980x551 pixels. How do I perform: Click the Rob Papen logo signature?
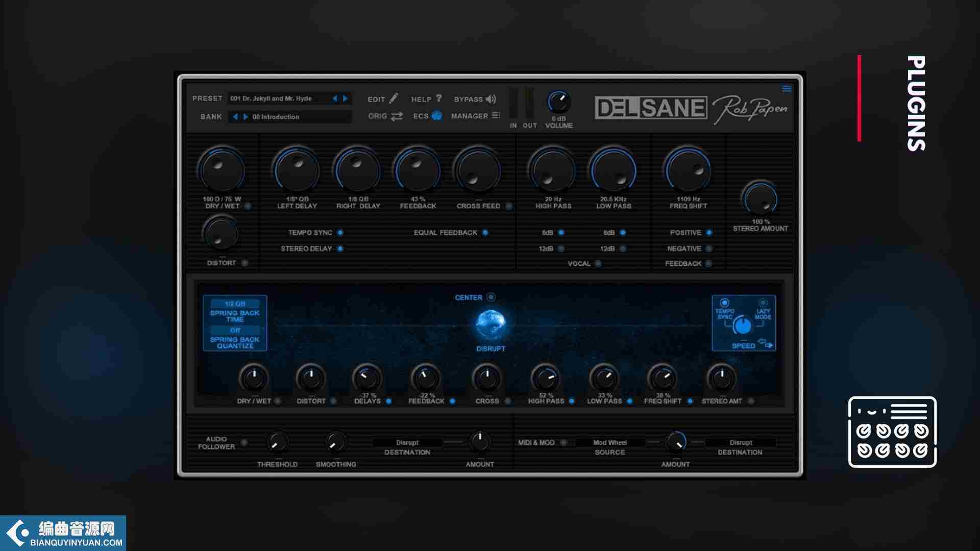coord(750,109)
